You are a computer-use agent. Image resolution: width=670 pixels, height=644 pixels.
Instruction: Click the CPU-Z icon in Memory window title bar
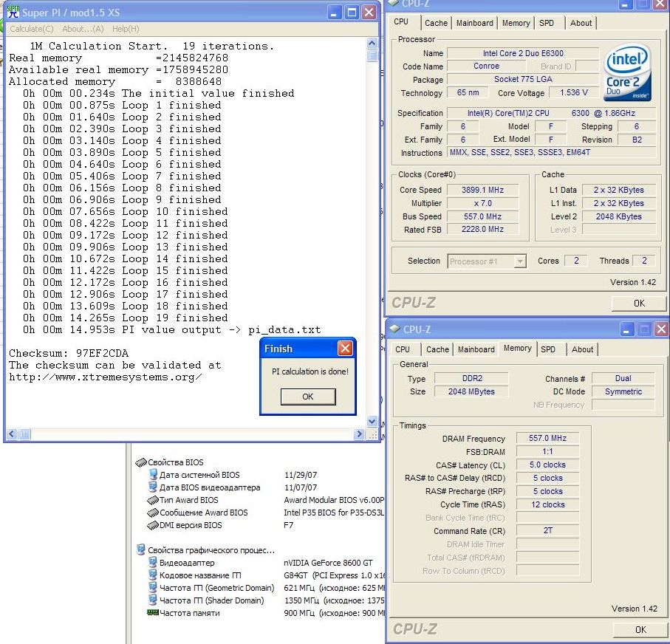(394, 329)
